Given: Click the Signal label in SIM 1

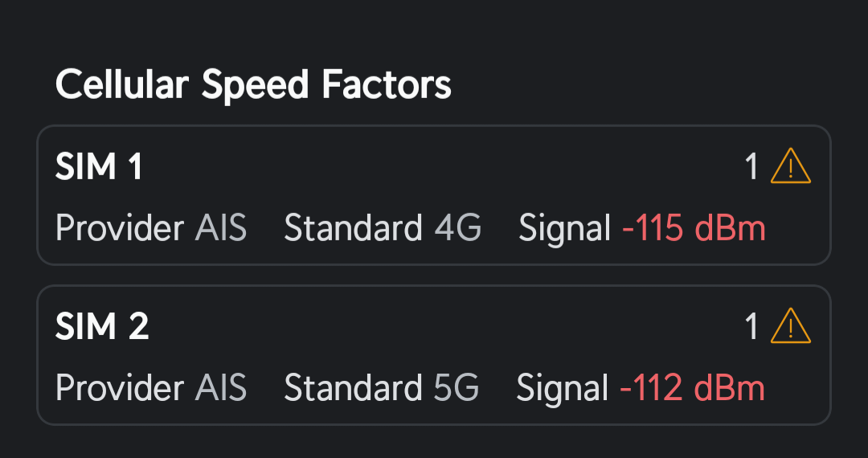Looking at the screenshot, I should tap(565, 229).
